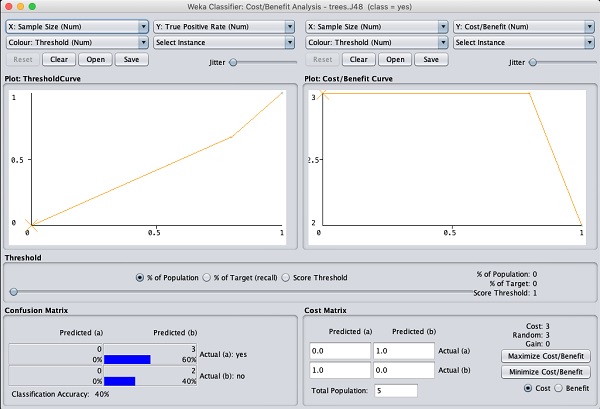Click the Random: 3 value

click(x=531, y=335)
